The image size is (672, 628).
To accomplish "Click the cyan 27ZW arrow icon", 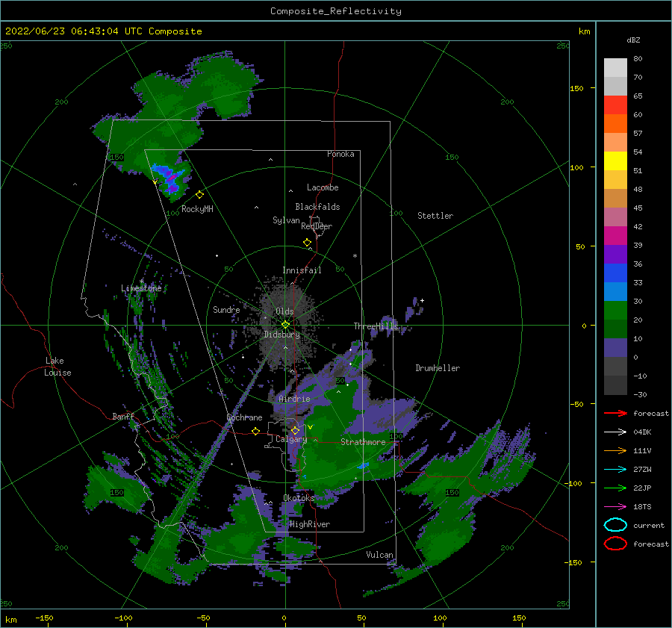I will pos(615,470).
